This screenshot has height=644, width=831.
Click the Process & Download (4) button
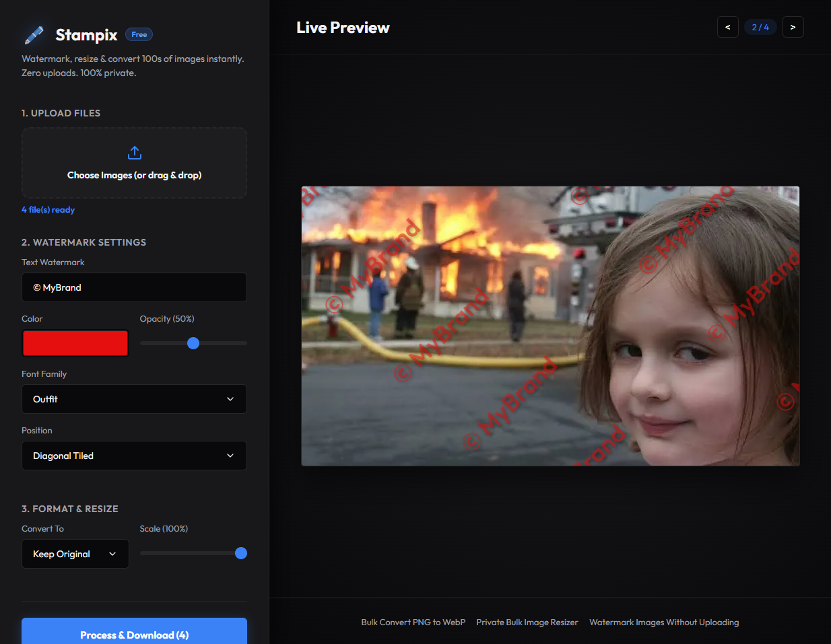pyautogui.click(x=134, y=635)
